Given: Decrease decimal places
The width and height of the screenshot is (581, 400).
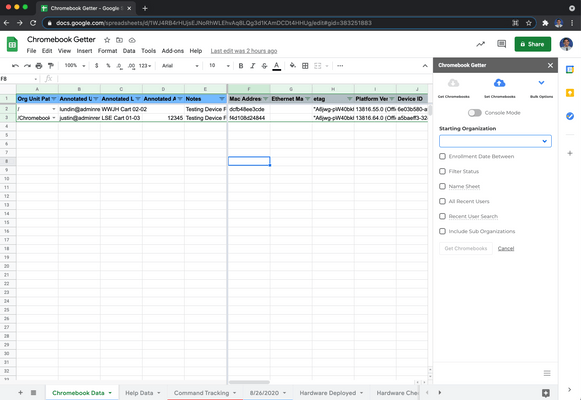Looking at the screenshot, I should (119, 66).
